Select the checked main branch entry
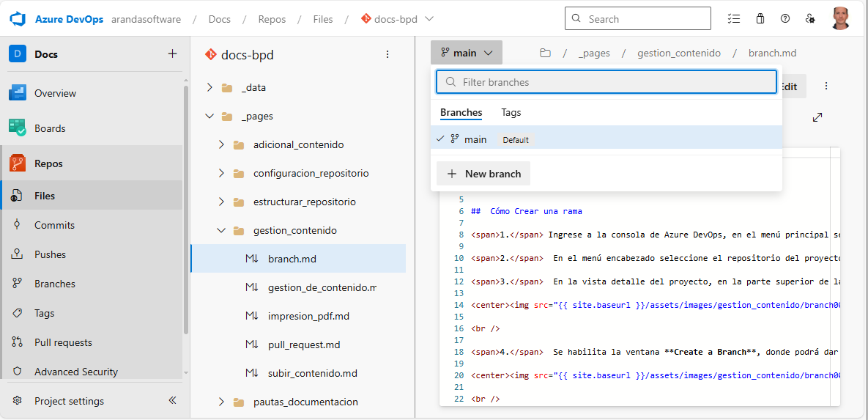This screenshot has height=420, width=868. coord(475,139)
